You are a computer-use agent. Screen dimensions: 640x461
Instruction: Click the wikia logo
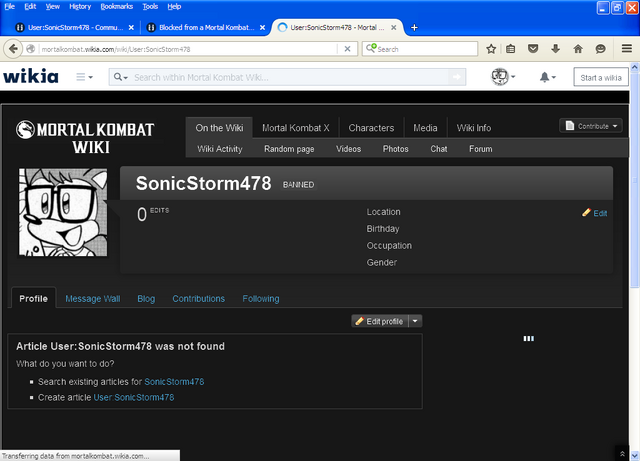click(x=31, y=76)
